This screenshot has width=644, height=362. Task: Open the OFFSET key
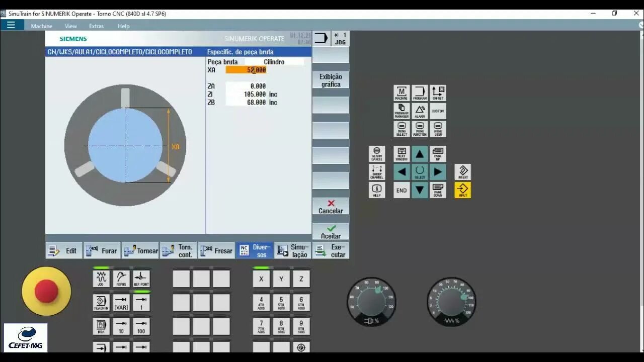pyautogui.click(x=438, y=93)
